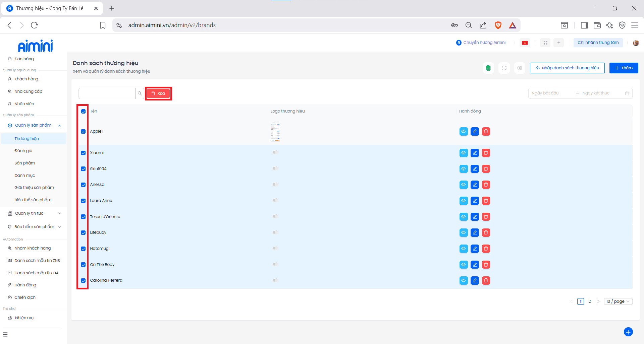The width and height of the screenshot is (644, 344).
Task: Uncheck the Lifebuoy brand checkbox
Action: 83,233
